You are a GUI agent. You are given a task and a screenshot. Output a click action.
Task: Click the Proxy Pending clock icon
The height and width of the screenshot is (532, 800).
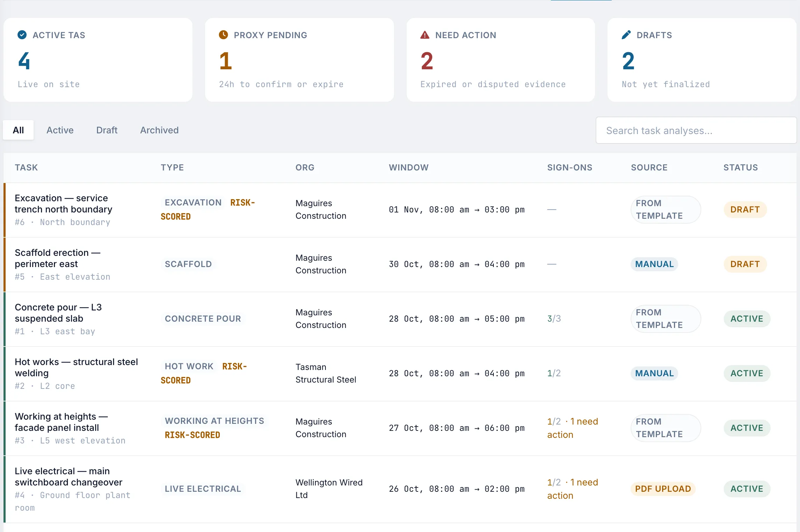pyautogui.click(x=223, y=35)
